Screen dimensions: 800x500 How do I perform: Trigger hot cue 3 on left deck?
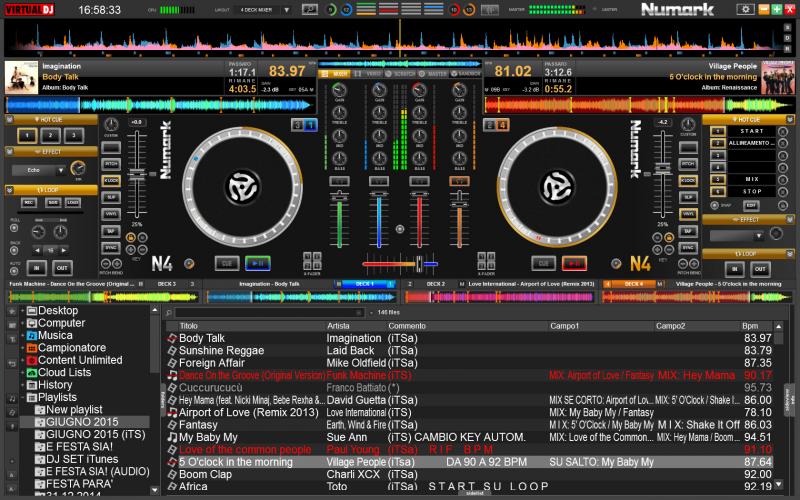[74, 135]
